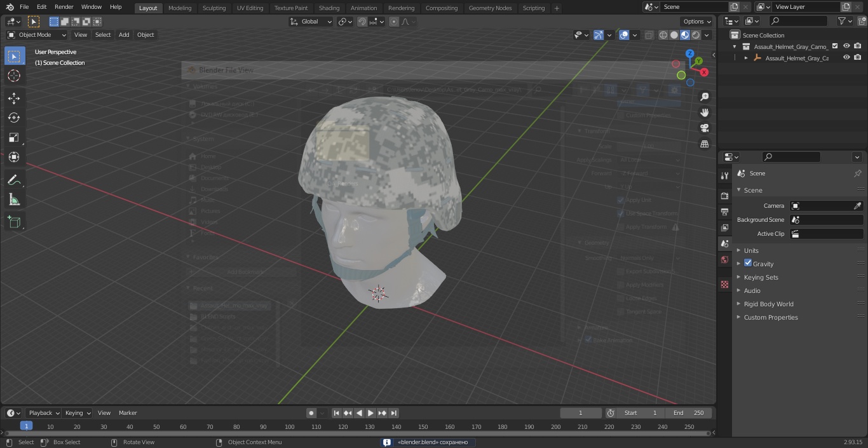Screen dimensions: 868x448
Task: Toggle the Gravity checkbox
Action: 748,263
